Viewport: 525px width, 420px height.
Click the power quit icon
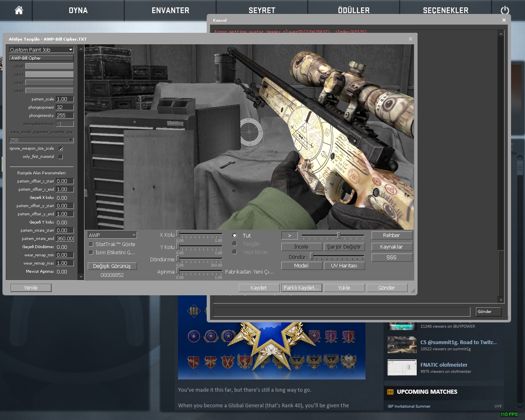click(505, 10)
